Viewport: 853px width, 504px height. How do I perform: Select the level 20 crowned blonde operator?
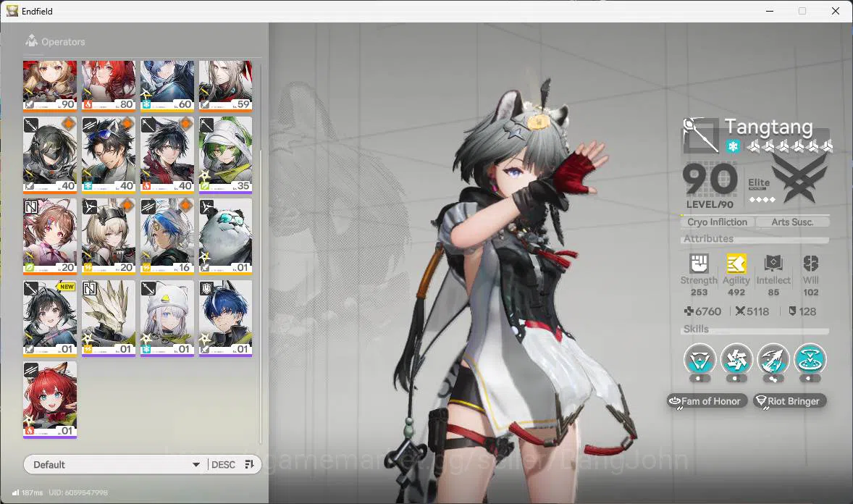(x=109, y=236)
